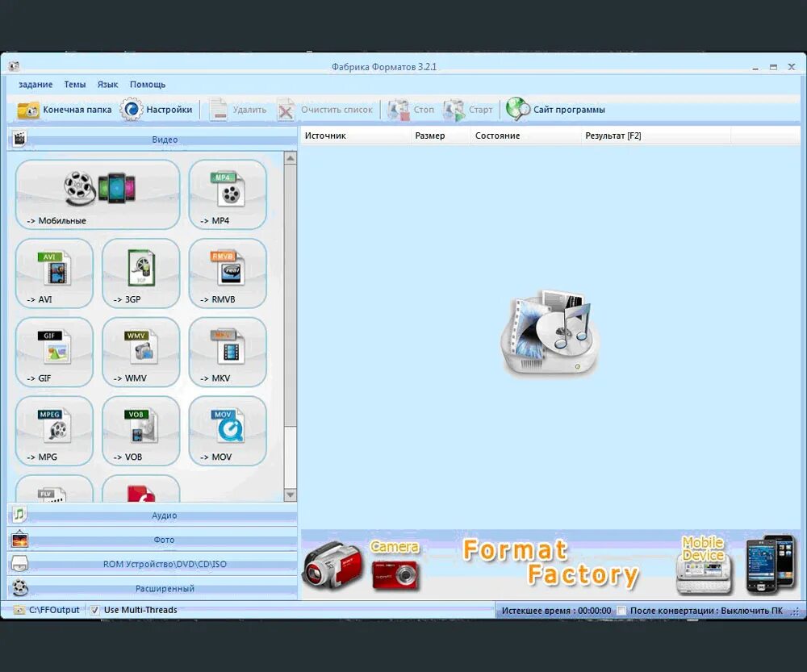Choose the MP4 video format icon

click(x=228, y=194)
